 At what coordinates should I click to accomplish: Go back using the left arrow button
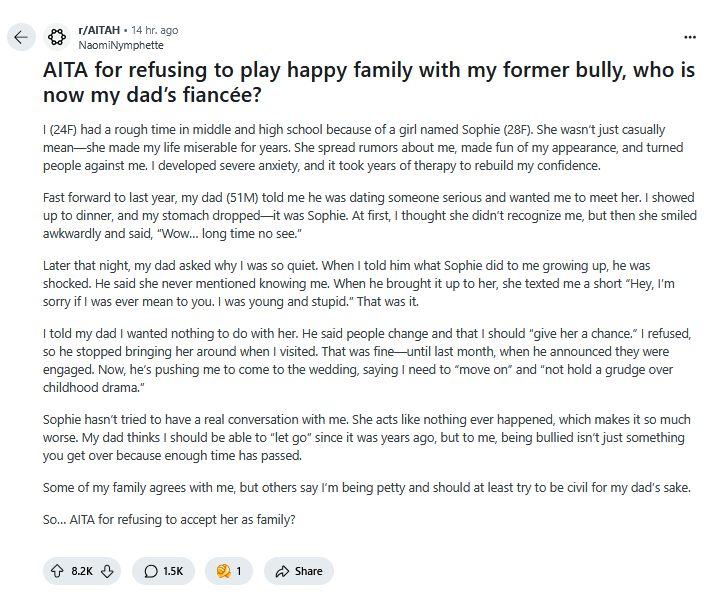click(21, 37)
